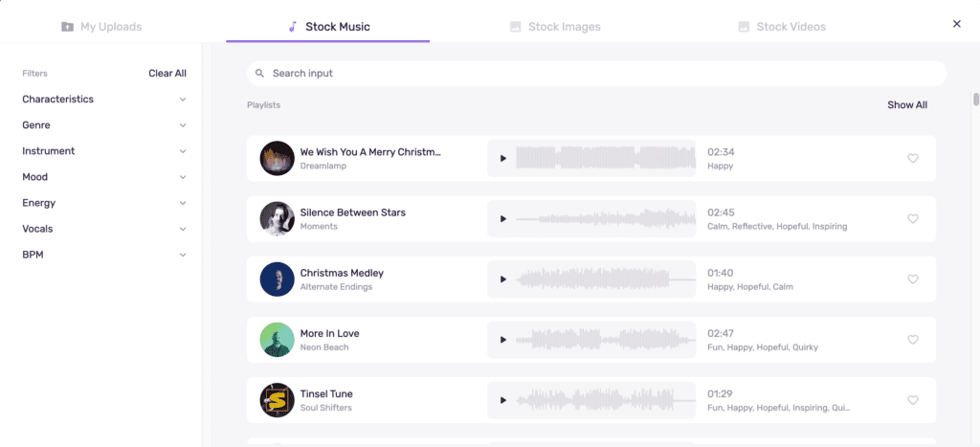980x447 pixels.
Task: Expand the Mood filter
Action: click(103, 177)
